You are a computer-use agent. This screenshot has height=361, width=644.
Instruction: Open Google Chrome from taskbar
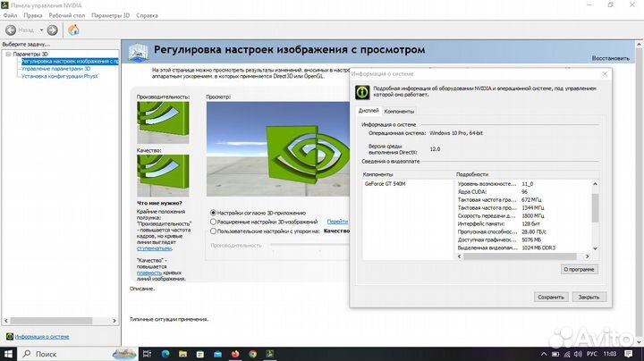252,354
